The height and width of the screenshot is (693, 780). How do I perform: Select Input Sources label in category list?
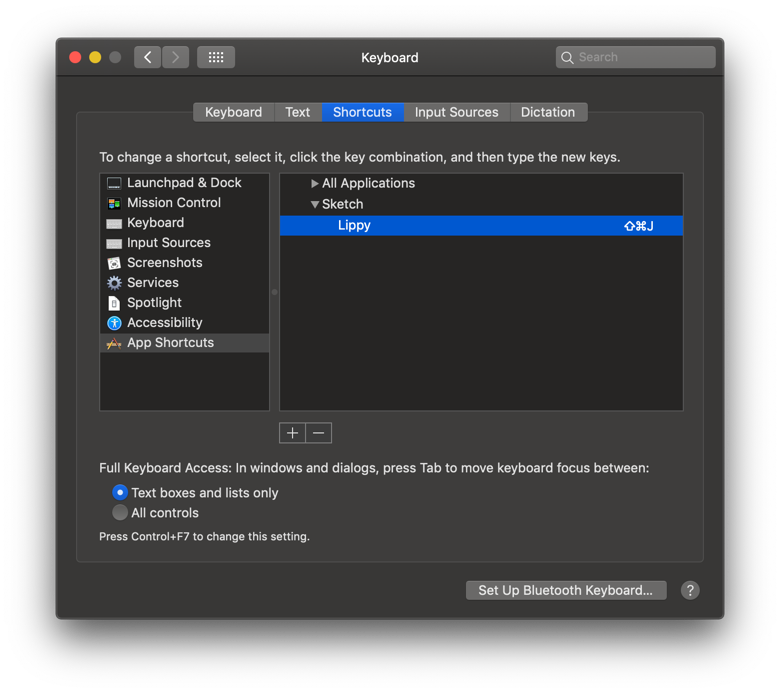point(169,243)
